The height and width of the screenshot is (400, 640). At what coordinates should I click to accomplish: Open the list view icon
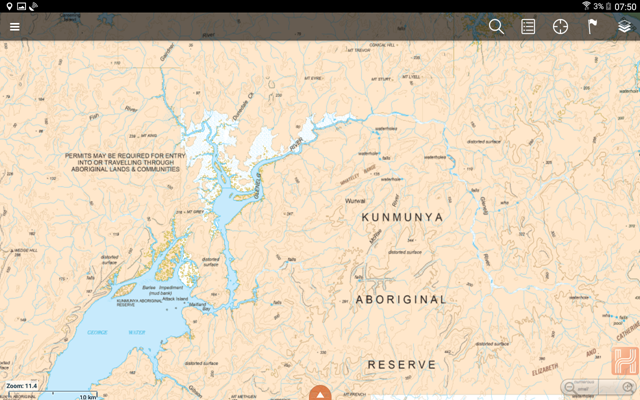click(x=528, y=27)
